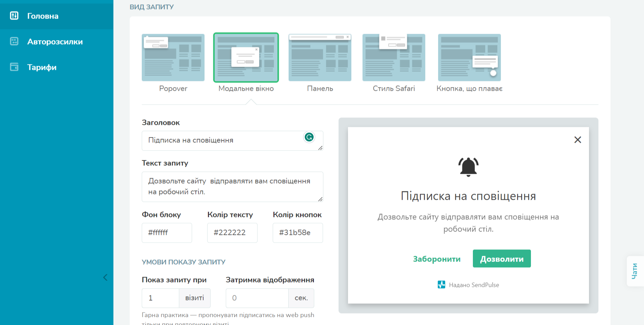Click the Тарифи wallet icon in sidebar
644x325 pixels.
14,67
